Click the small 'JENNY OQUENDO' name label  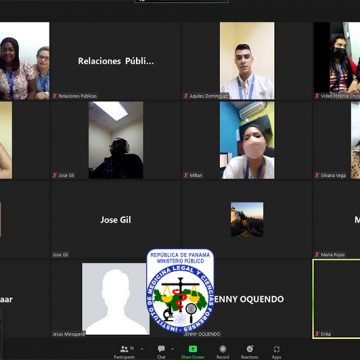tap(202, 334)
